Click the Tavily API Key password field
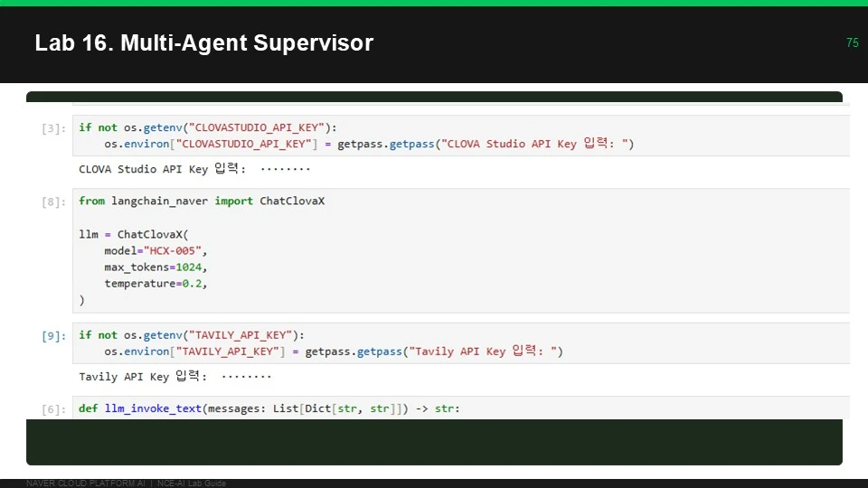Image resolution: width=868 pixels, height=488 pixels. (246, 376)
